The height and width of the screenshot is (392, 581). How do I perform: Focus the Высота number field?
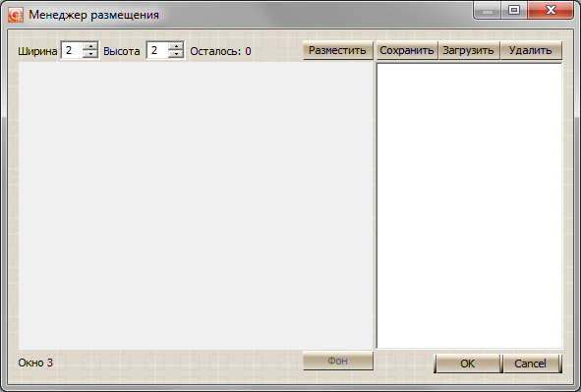point(158,50)
